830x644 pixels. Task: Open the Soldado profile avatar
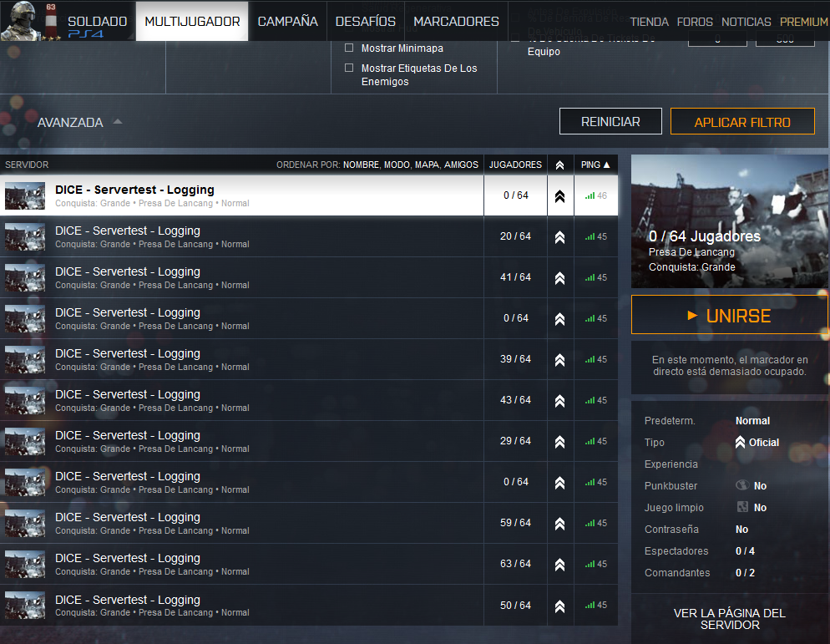pyautogui.click(x=21, y=21)
